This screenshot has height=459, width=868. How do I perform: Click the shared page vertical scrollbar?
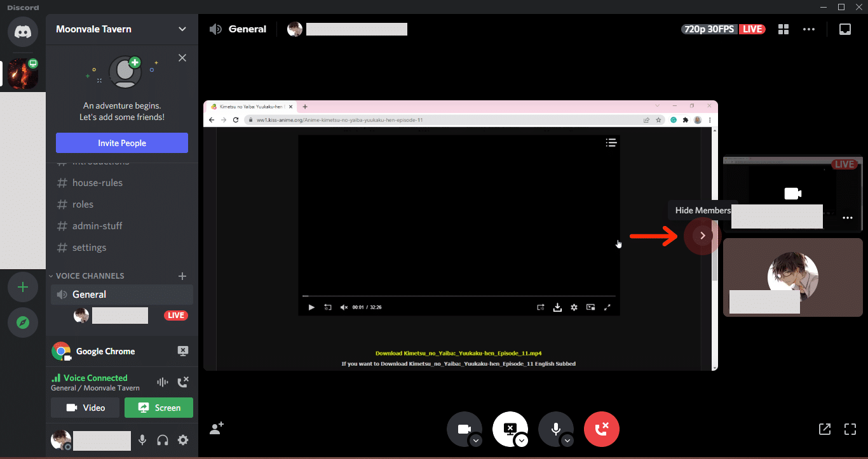click(x=715, y=248)
